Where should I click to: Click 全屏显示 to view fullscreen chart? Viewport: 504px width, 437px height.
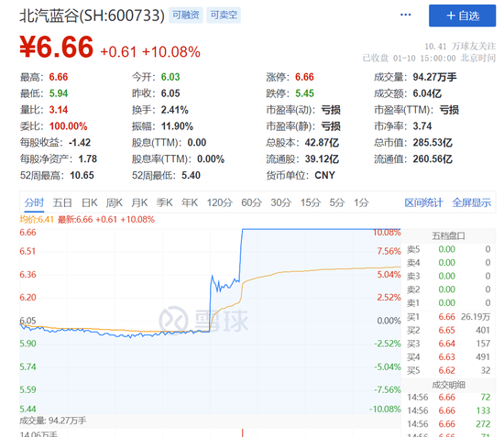pyautogui.click(x=472, y=202)
